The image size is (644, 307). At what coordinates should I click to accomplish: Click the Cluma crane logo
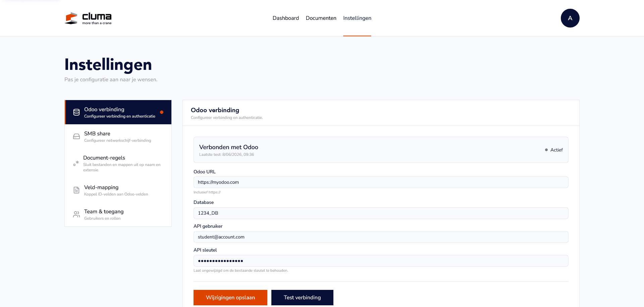pos(88,18)
